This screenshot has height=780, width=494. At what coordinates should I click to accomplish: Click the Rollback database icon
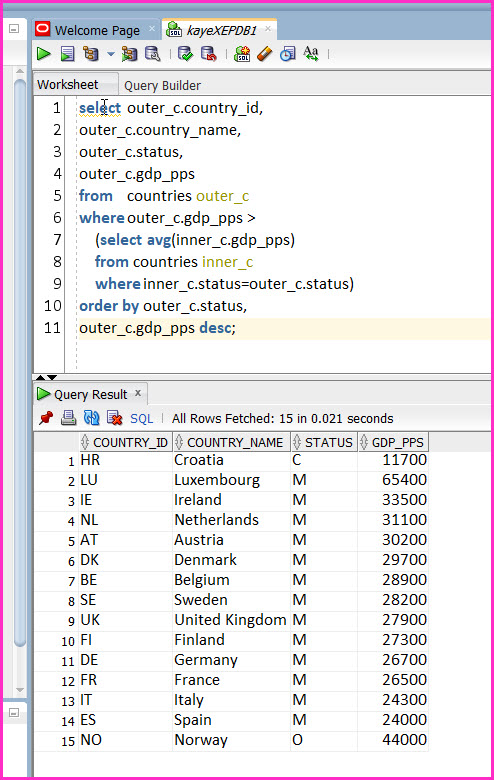pos(208,53)
